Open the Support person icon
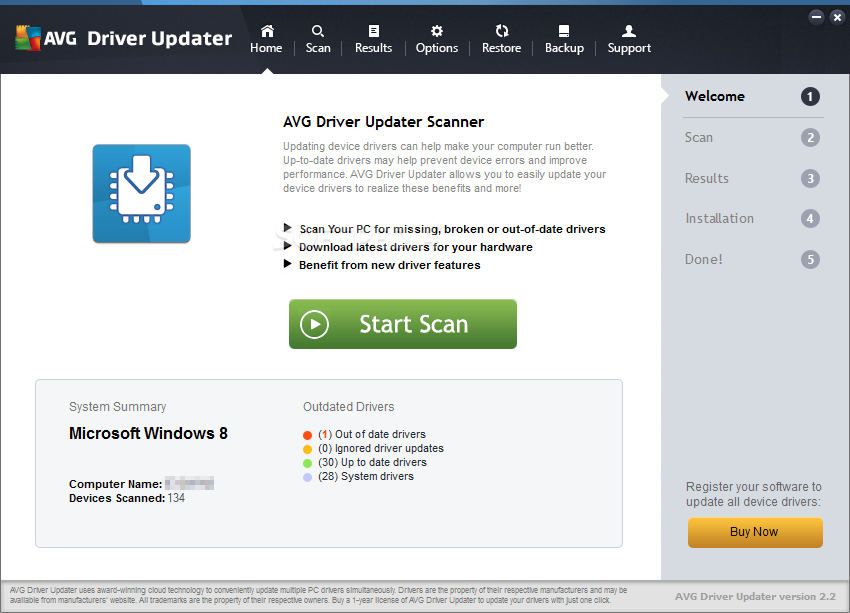This screenshot has width=850, height=613. point(629,31)
